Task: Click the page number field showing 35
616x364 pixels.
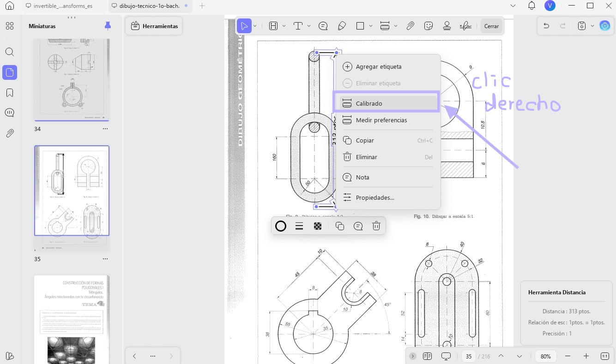Action: pos(469,356)
